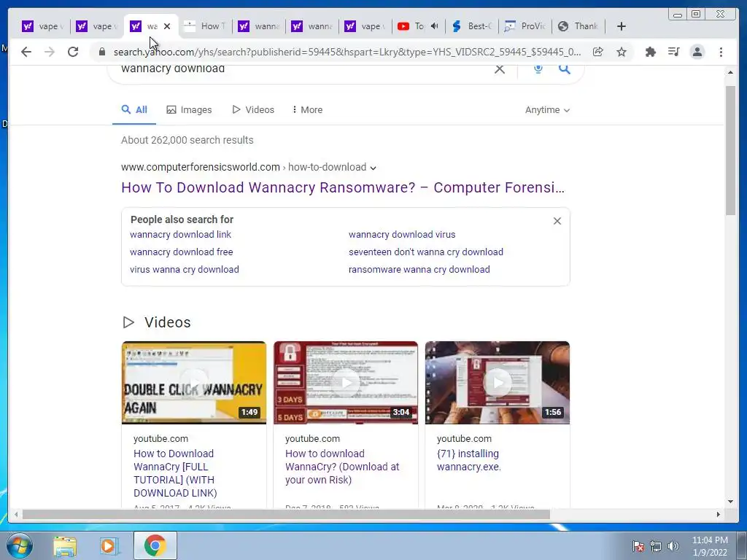Dismiss the People also search for box
The image size is (747, 560).
(557, 221)
